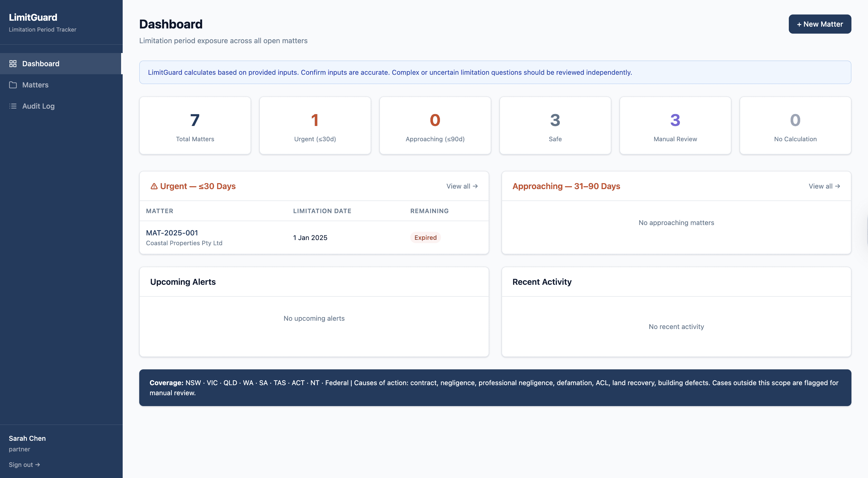The width and height of the screenshot is (868, 478).
Task: View all approaching matters
Action: pyautogui.click(x=825, y=186)
